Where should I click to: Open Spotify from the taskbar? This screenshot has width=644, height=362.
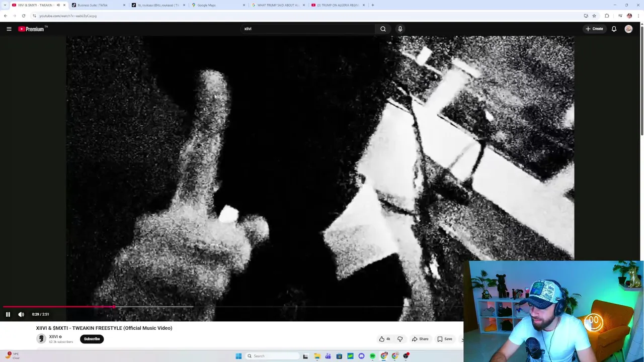(372, 356)
